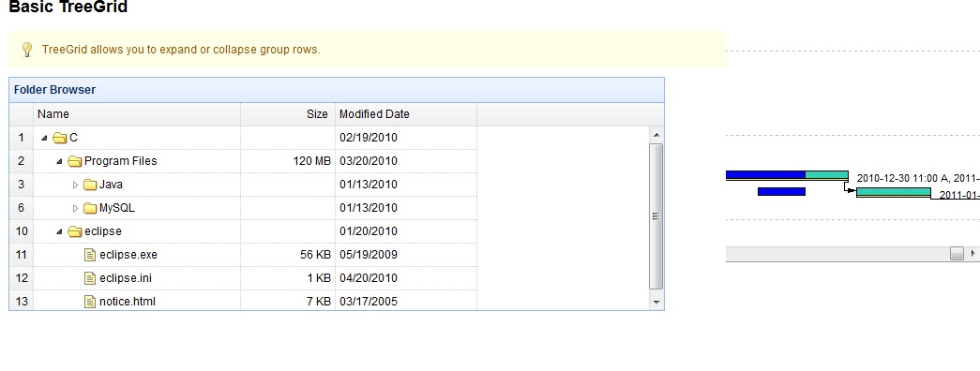This screenshot has width=980, height=371.
Task: Click the eclipse folder icon
Action: (x=75, y=231)
